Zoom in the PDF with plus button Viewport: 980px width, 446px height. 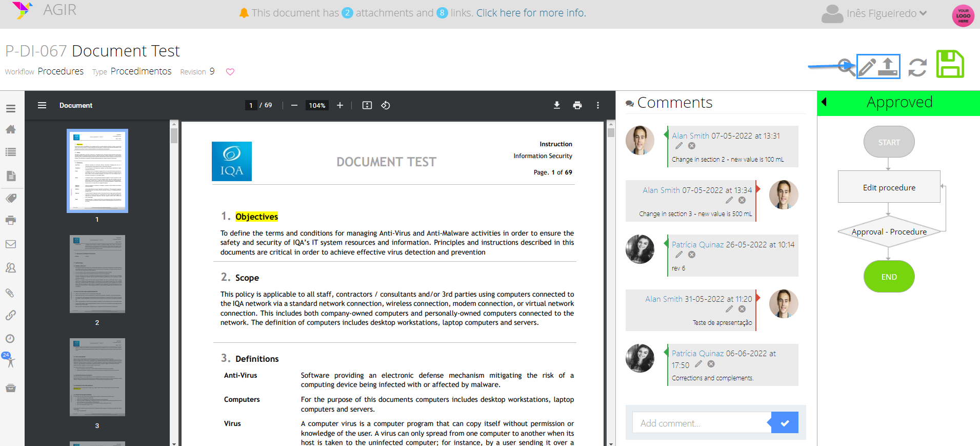pyautogui.click(x=340, y=105)
